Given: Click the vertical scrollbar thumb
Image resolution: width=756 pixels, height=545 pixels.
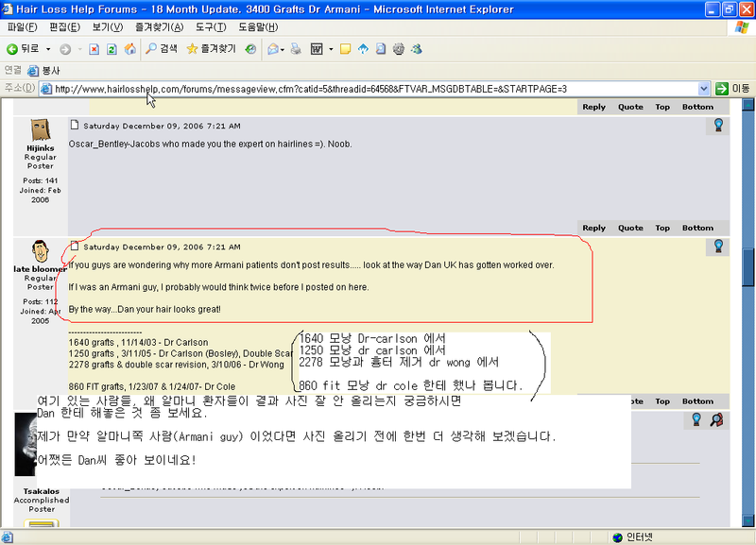Looking at the screenshot, I should [747, 267].
